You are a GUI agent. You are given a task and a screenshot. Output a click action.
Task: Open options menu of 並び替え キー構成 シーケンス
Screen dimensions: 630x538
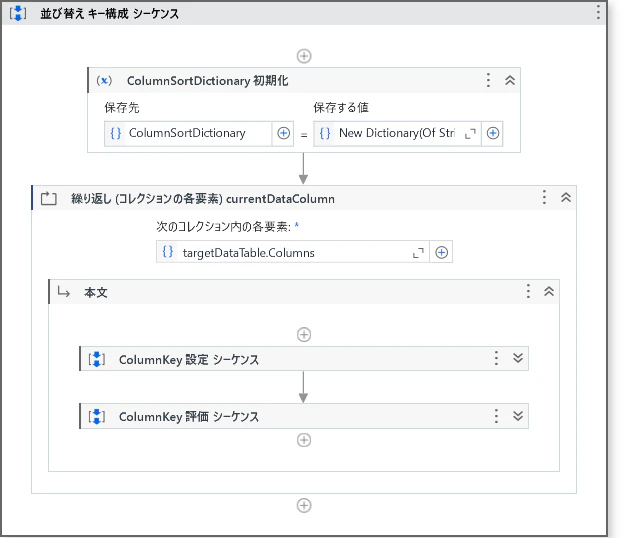tap(598, 12)
